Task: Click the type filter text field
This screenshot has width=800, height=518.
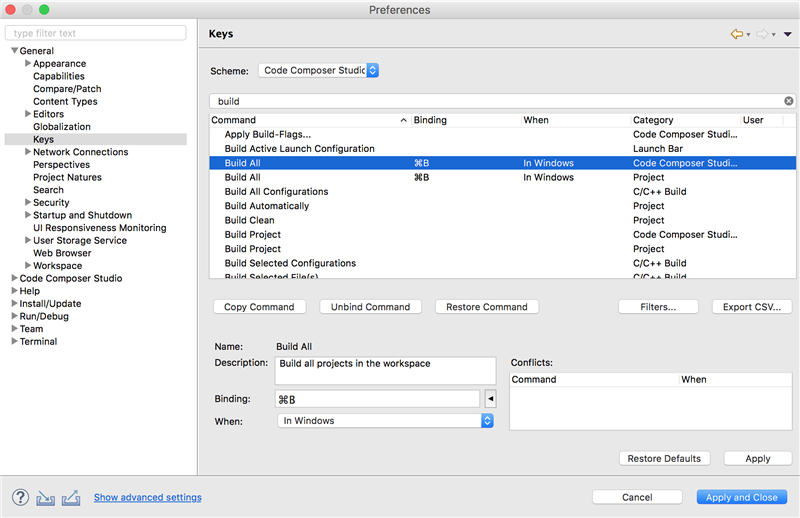Action: click(x=95, y=33)
